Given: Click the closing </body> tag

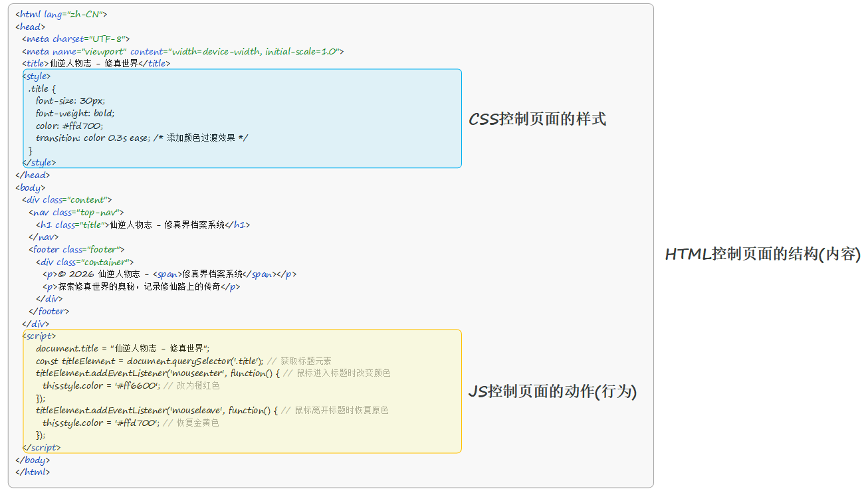Looking at the screenshot, I should (33, 460).
